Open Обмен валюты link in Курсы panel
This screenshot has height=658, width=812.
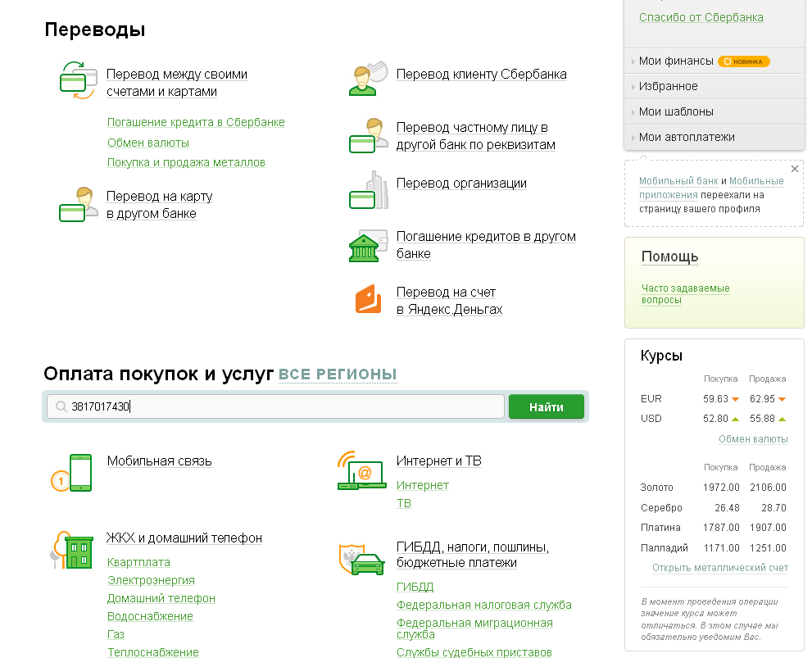click(x=753, y=439)
